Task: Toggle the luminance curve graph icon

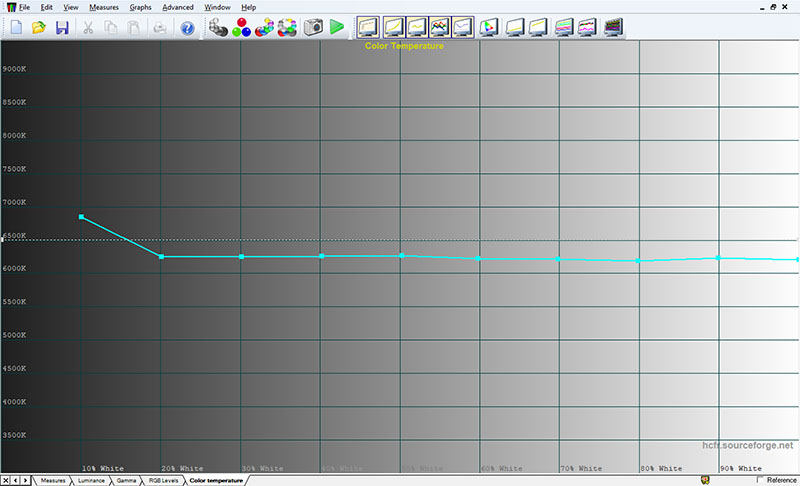Action: tap(394, 27)
